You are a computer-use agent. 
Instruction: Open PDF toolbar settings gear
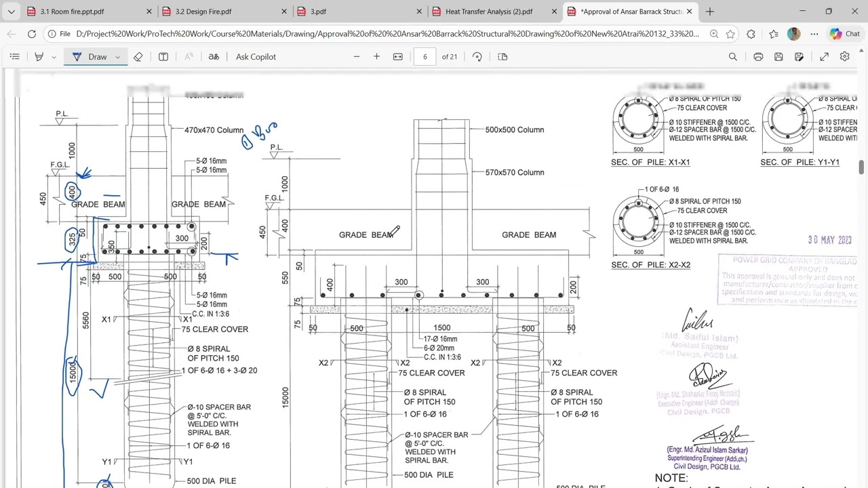[x=845, y=57]
